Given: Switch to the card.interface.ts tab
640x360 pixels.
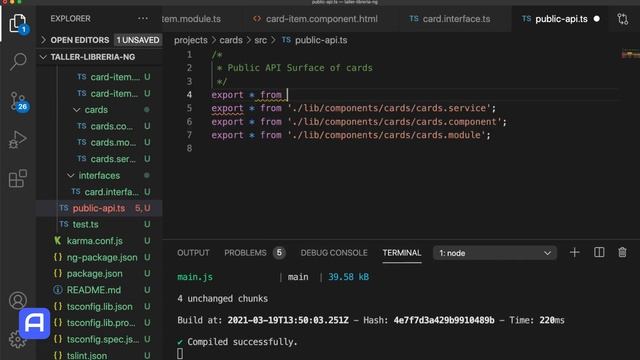Looking at the screenshot, I should (x=449, y=19).
